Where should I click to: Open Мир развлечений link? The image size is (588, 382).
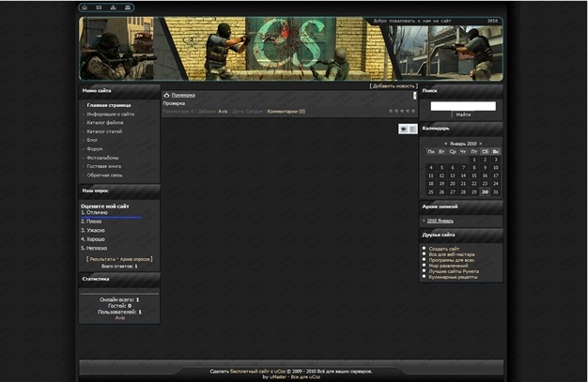pyautogui.click(x=448, y=266)
